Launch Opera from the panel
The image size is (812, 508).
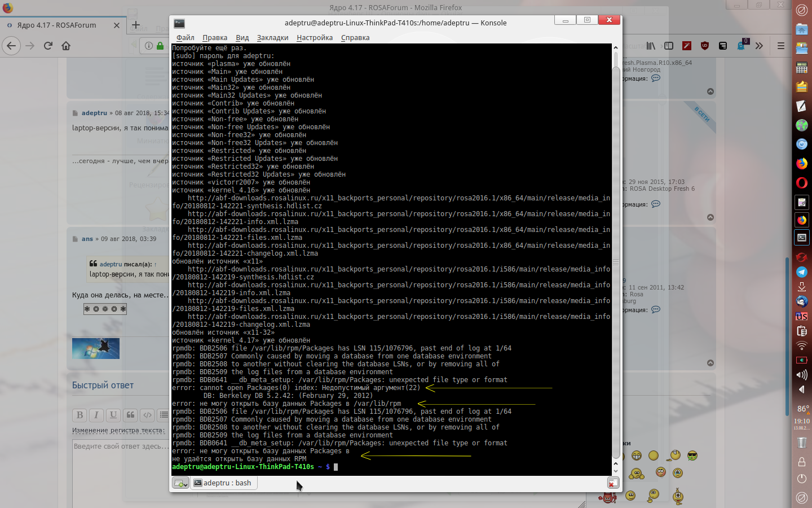(801, 183)
